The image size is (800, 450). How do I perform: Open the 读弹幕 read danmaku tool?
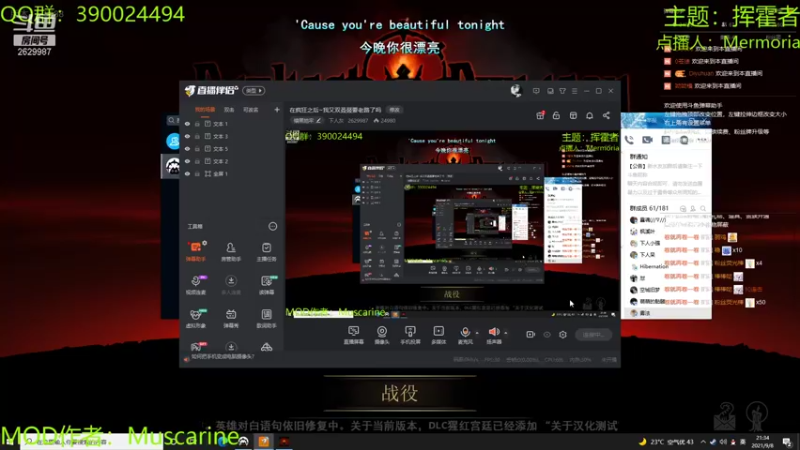tap(266, 285)
